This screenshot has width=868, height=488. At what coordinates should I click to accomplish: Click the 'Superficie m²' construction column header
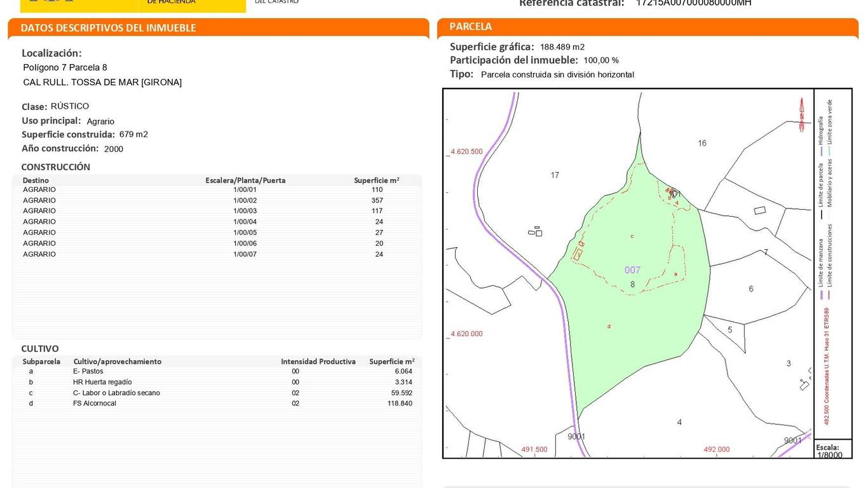pyautogui.click(x=376, y=180)
